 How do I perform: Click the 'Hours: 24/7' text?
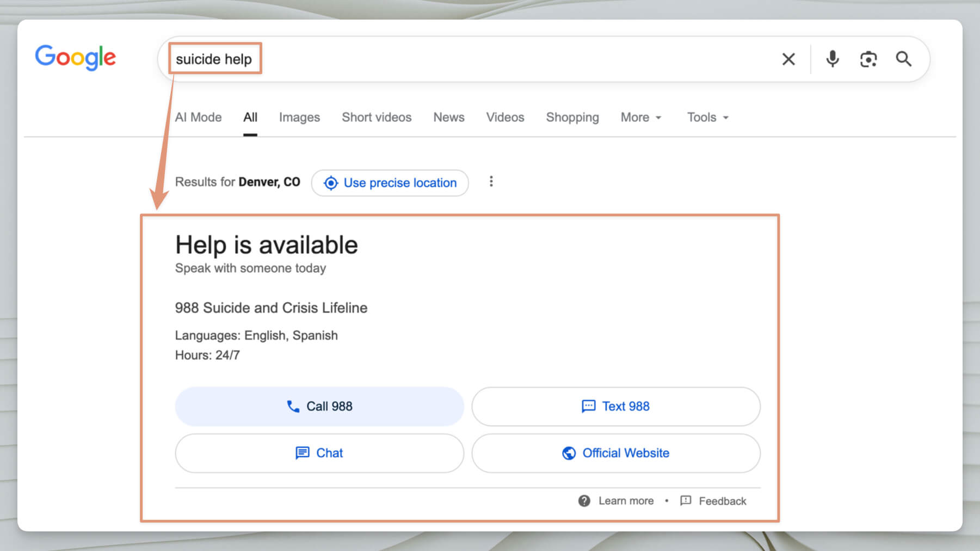pos(207,355)
